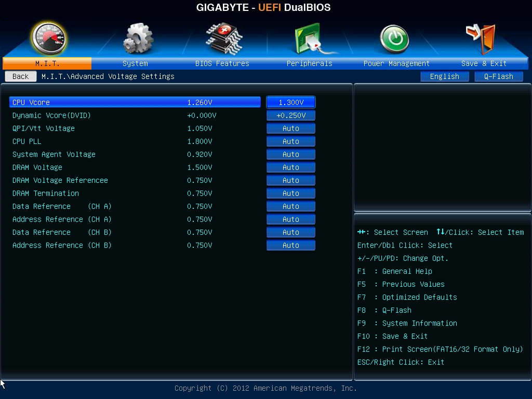Switch to the M.I.T. tab

point(47,63)
